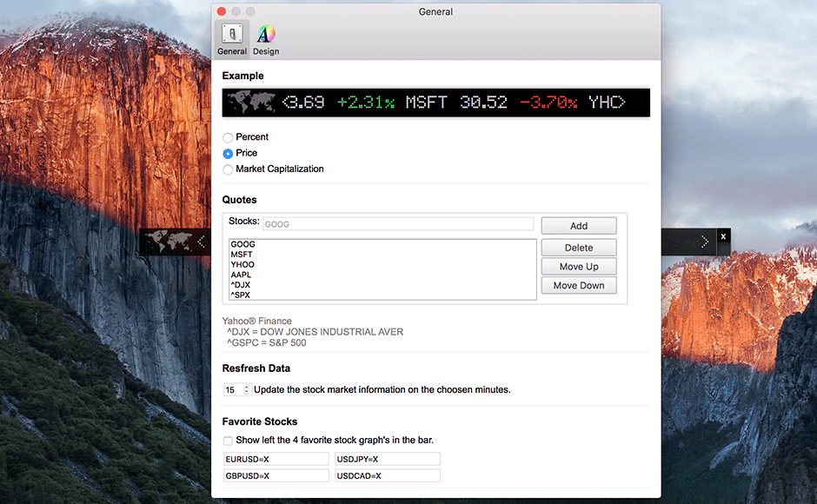Choose Market Capitalization option
This screenshot has width=817, height=504.
pos(228,169)
